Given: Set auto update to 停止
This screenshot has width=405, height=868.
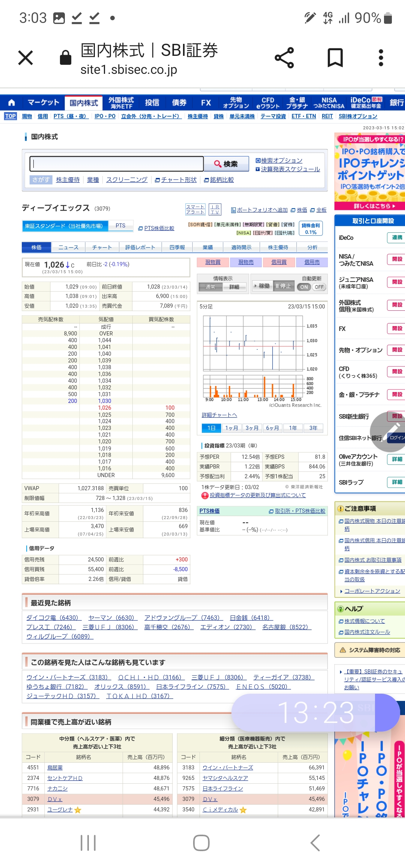Looking at the screenshot, I should point(283,286).
